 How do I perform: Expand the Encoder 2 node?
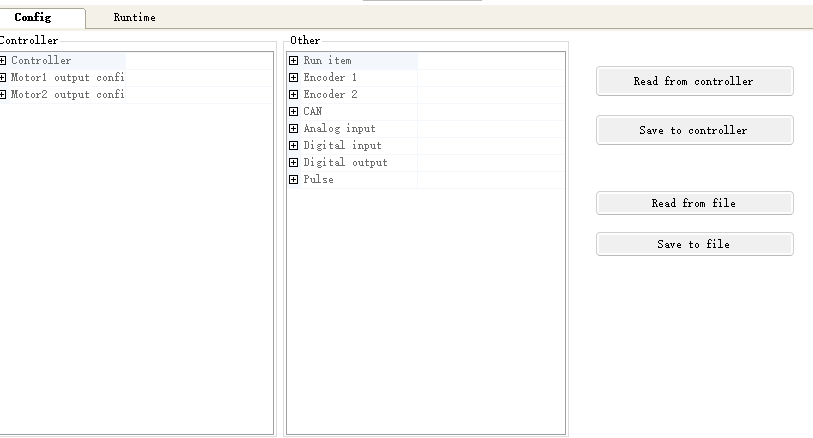(293, 95)
